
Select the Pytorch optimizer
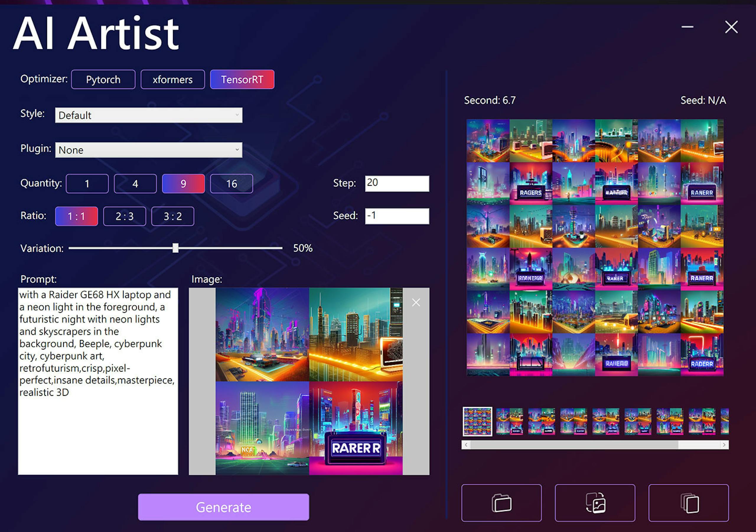point(103,79)
